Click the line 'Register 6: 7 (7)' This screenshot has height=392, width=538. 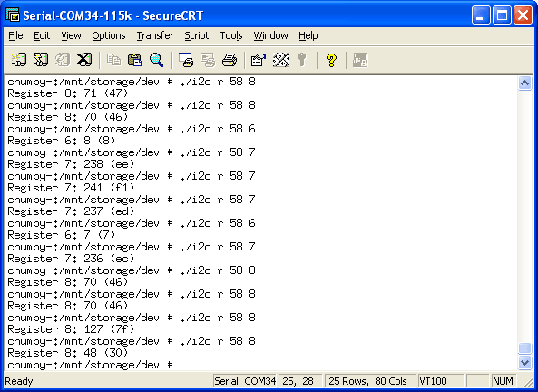62,235
